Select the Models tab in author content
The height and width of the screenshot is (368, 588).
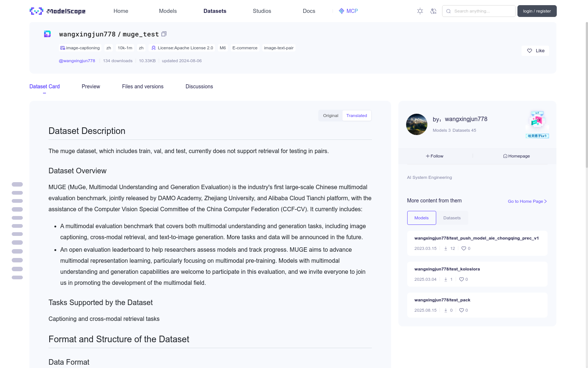click(x=422, y=218)
